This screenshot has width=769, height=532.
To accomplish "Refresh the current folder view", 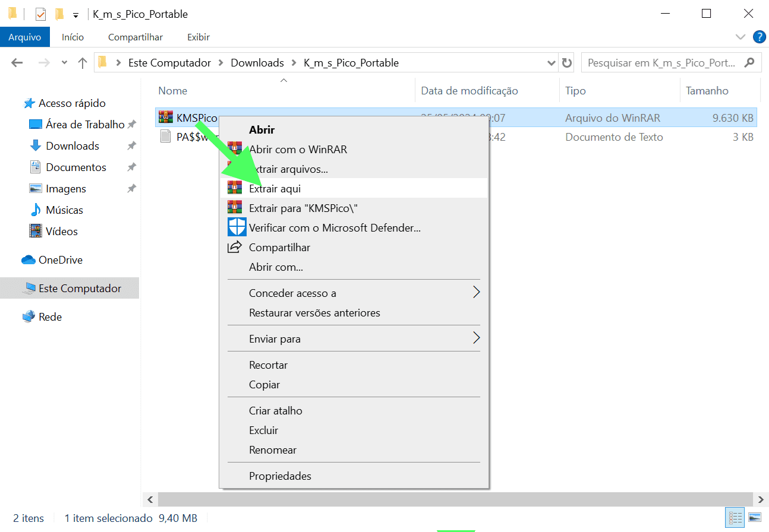I will click(566, 62).
